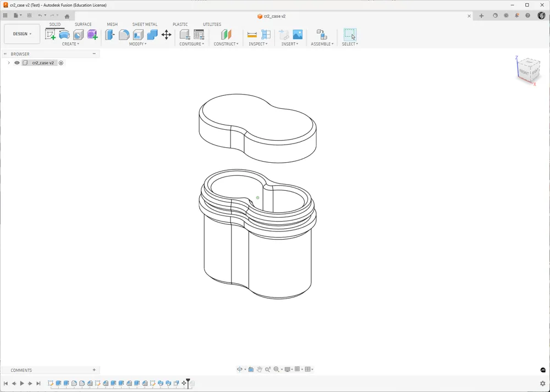Toggle visibility of cr2_case v2 component
550x392 pixels.
point(16,63)
